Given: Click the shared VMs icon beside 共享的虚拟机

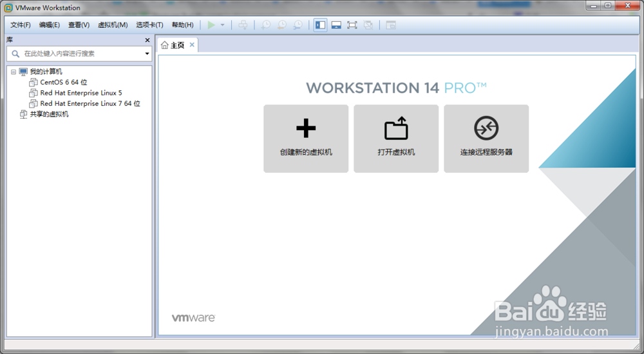Looking at the screenshot, I should [x=24, y=114].
